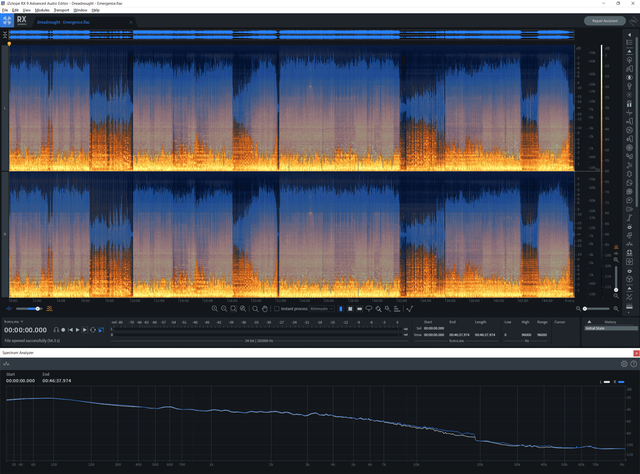Click the Repair Assistant button
This screenshot has height=474, width=640.
point(604,20)
